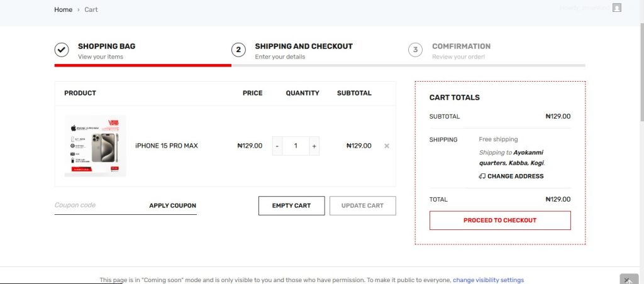Proceed to Checkout
644x284 pixels.
500,221
